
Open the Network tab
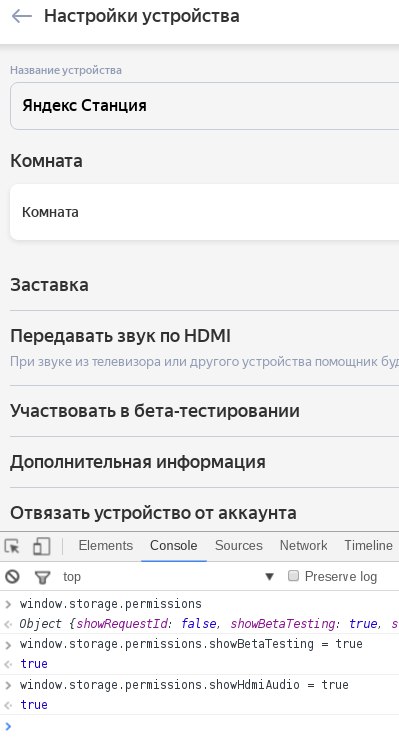(x=303, y=545)
